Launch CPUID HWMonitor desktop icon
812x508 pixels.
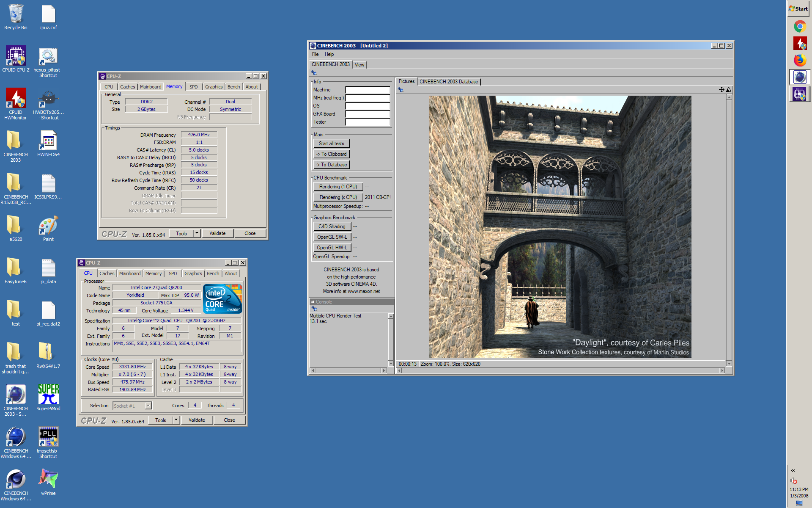pyautogui.click(x=16, y=104)
